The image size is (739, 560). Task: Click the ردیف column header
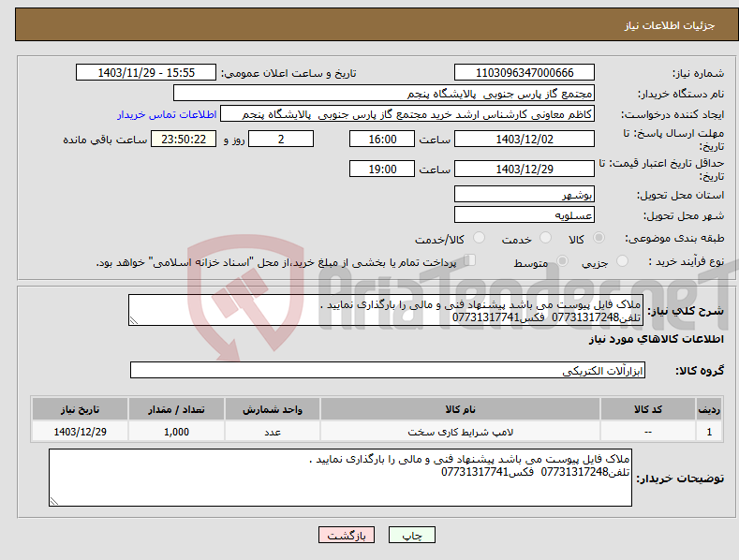709,409
